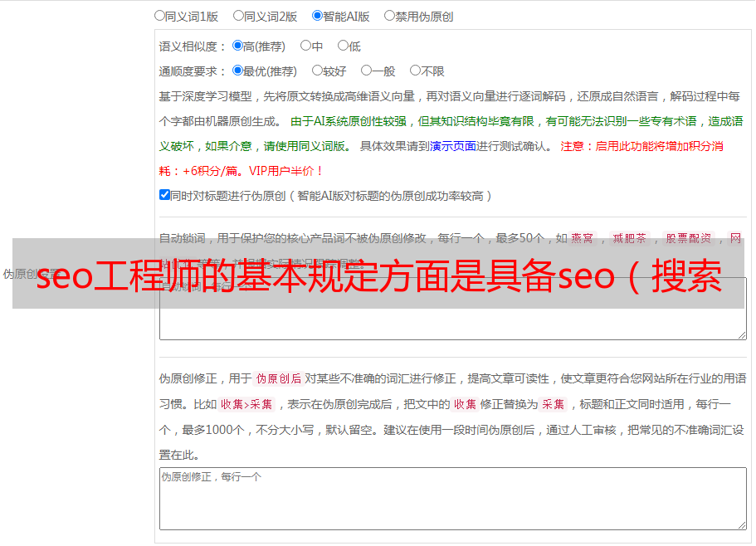Set 通顺度要求 to 一般
The height and width of the screenshot is (546, 756).
click(366, 71)
